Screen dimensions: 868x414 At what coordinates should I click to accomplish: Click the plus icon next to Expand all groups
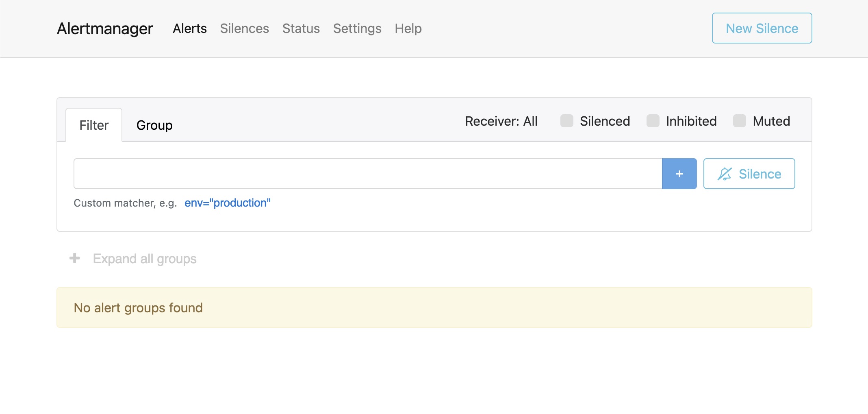point(75,258)
